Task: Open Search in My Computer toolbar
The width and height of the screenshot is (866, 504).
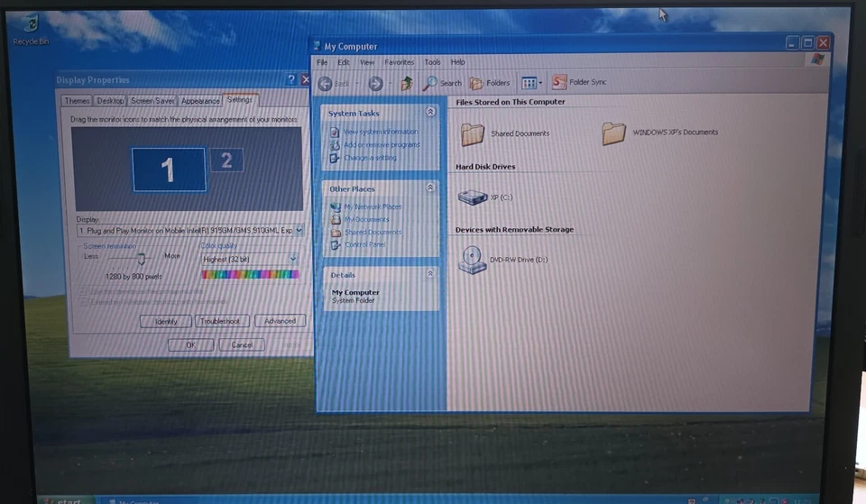Action: pos(442,83)
